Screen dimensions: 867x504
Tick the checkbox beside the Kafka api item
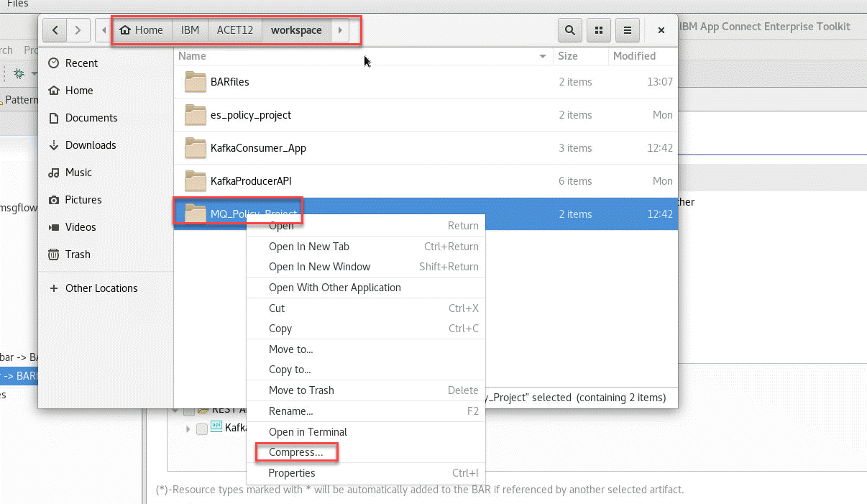point(202,429)
